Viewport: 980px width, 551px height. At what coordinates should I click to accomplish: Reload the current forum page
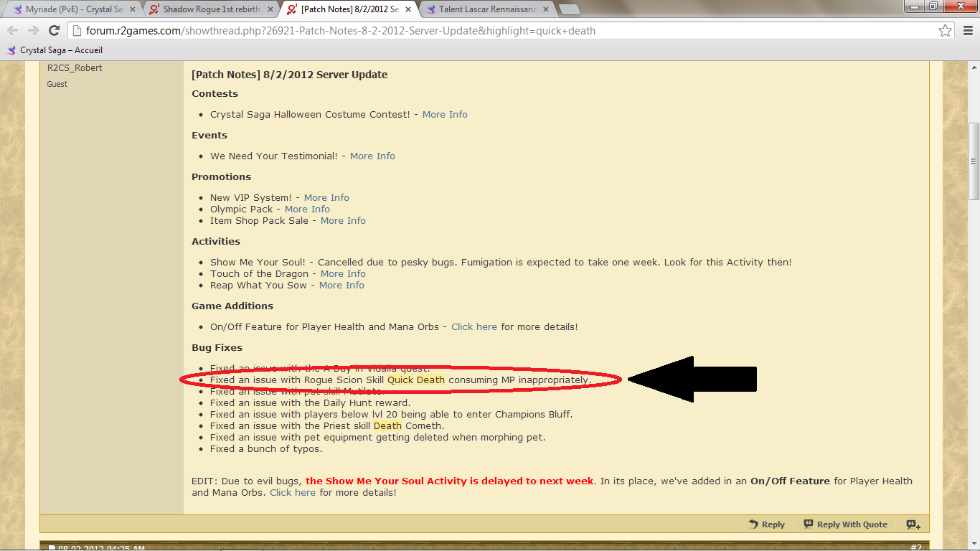54,31
